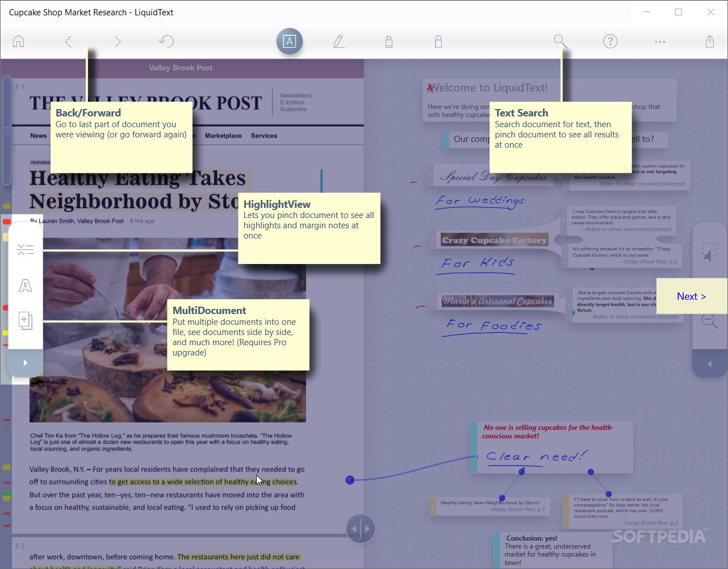Click the Back navigation arrow
Image resolution: width=728 pixels, height=569 pixels.
click(x=68, y=41)
